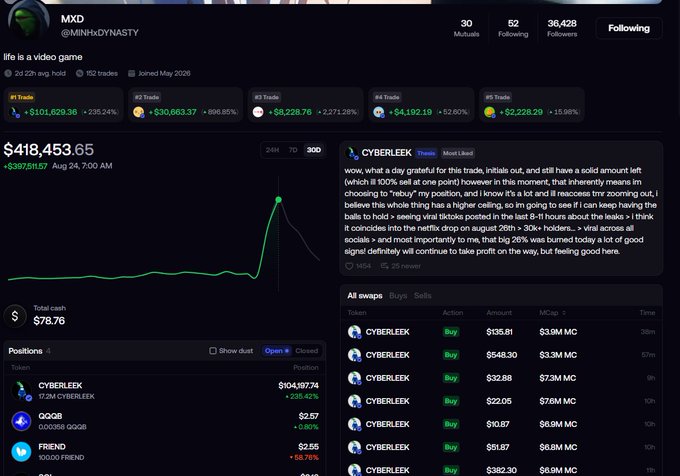Click the #2 Trade token icon
Screen dimensions: 680x476
tap(139, 112)
